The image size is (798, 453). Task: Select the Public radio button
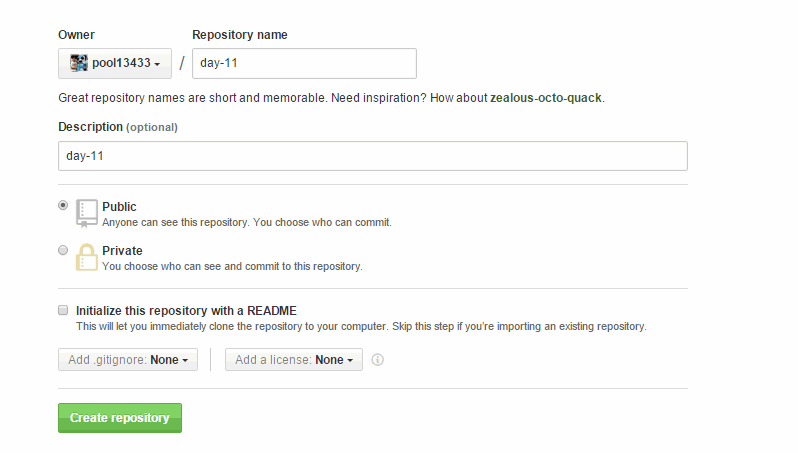tap(63, 205)
